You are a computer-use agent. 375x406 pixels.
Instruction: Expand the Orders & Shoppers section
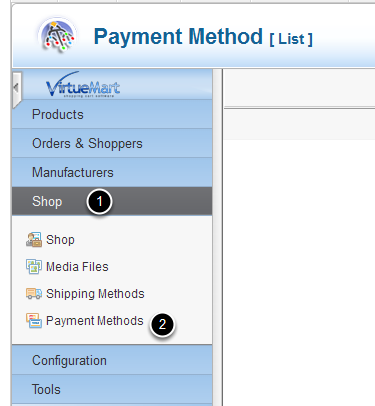tap(112, 143)
